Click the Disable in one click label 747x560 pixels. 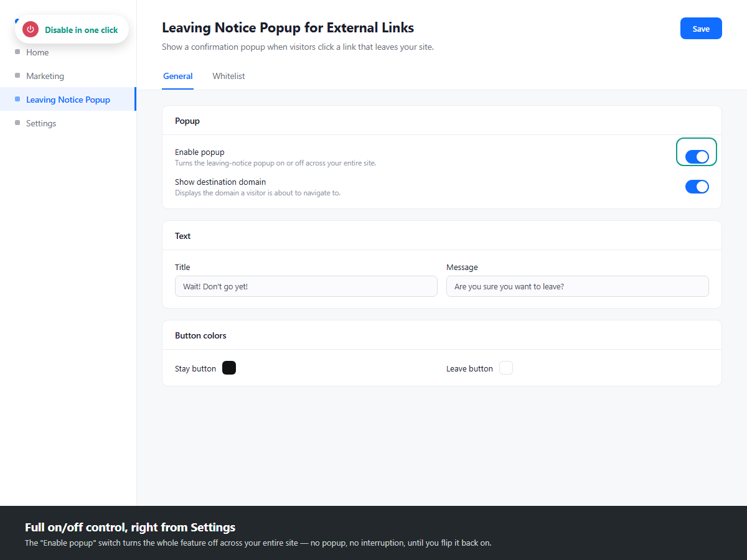point(81,30)
